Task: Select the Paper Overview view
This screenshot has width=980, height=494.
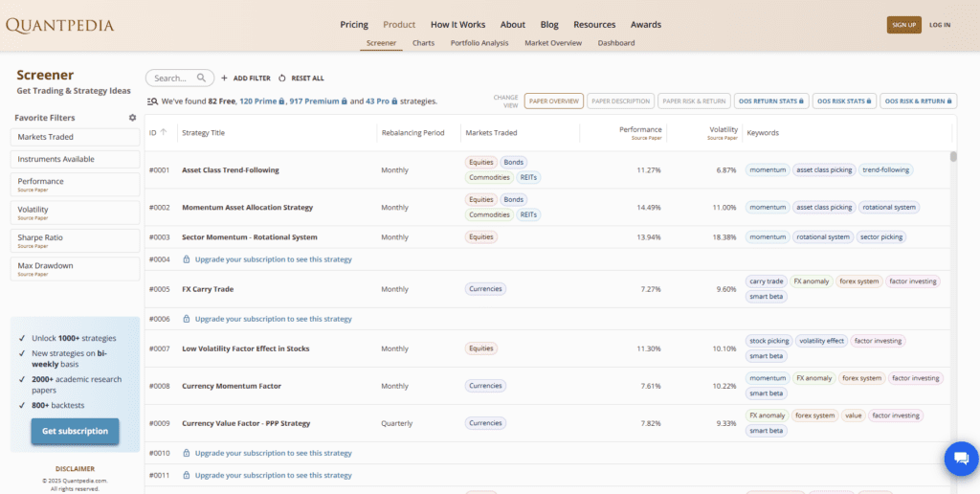Action: click(x=554, y=101)
